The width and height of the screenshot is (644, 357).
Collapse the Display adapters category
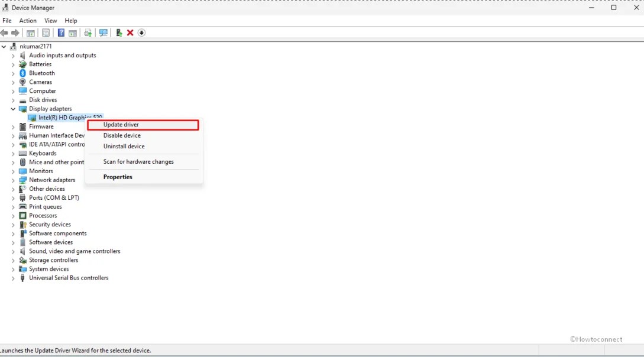tap(12, 109)
